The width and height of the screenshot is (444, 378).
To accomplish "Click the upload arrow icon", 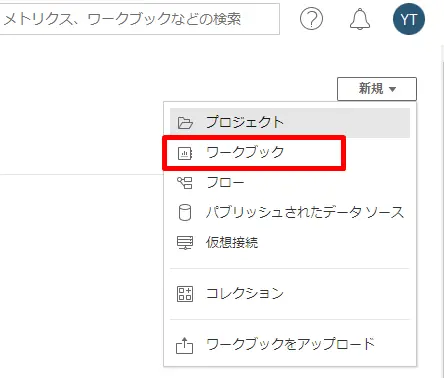I will tap(184, 345).
